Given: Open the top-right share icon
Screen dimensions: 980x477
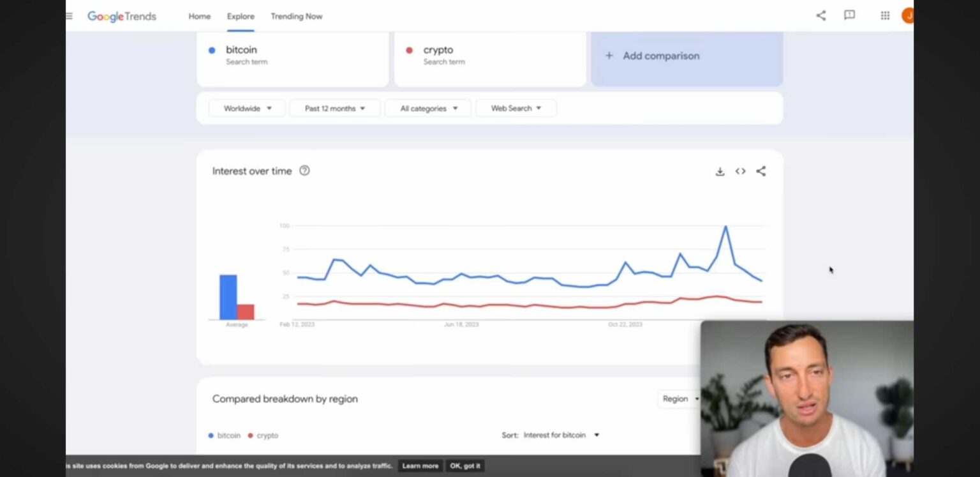Looking at the screenshot, I should point(820,15).
